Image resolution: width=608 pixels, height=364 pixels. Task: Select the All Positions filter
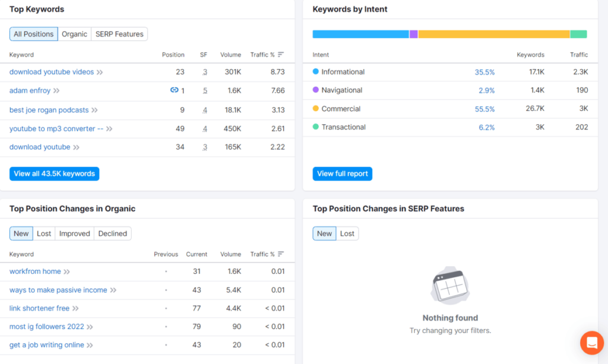tap(34, 34)
